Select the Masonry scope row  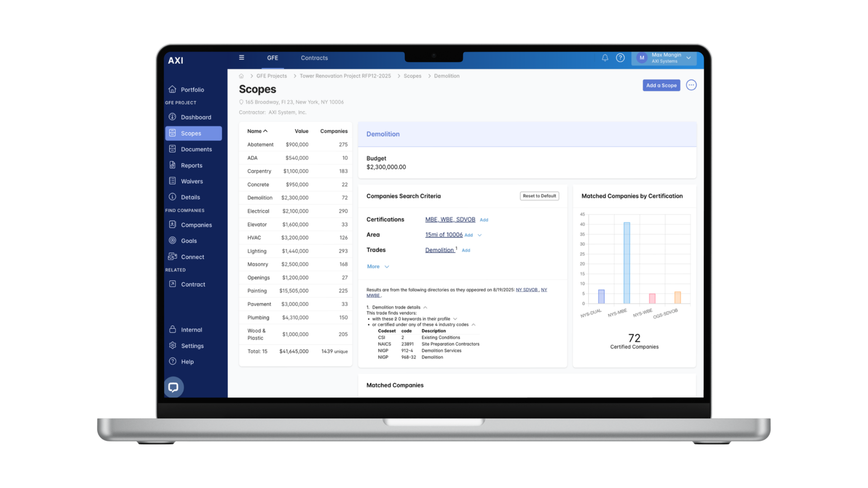click(x=296, y=265)
